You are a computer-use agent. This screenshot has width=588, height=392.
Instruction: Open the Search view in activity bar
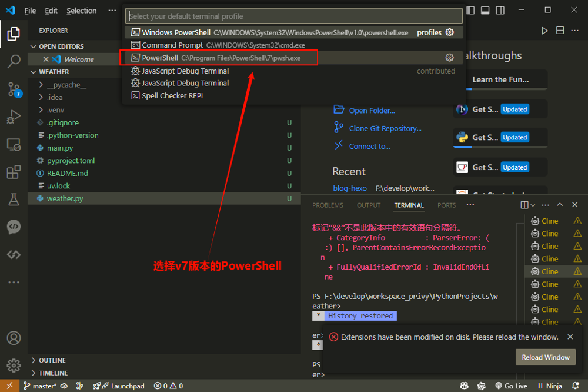[14, 61]
